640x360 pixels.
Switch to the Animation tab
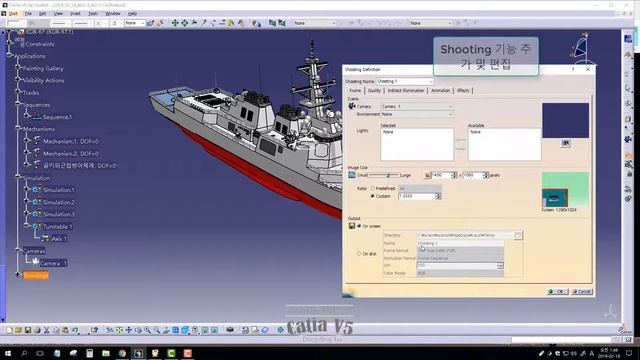click(x=440, y=91)
